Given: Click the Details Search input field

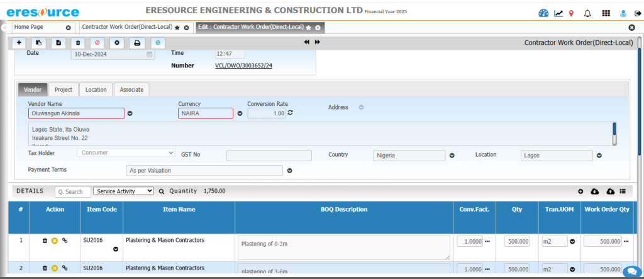Looking at the screenshot, I should (72, 191).
